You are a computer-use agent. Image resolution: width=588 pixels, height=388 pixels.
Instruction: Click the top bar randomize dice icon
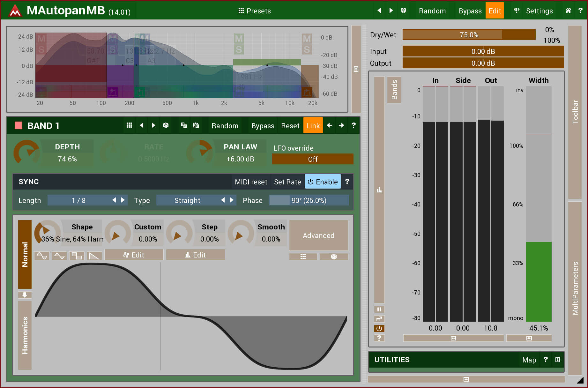click(x=403, y=11)
